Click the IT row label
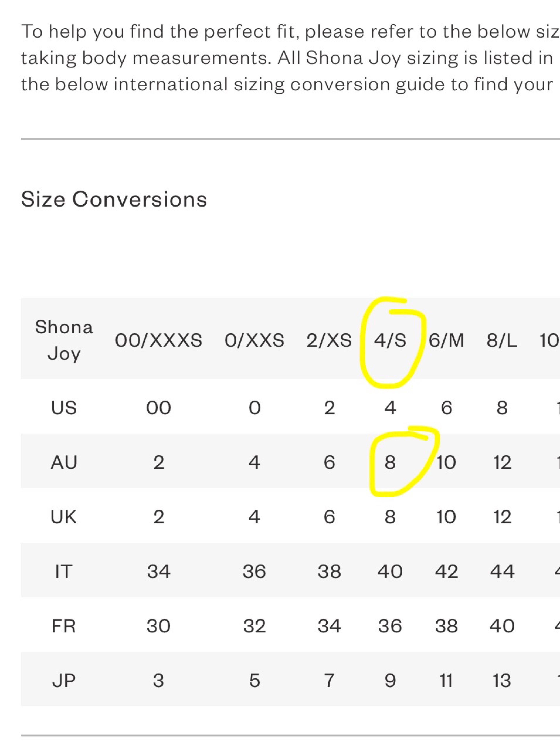Viewport: 560px width, 750px height. click(64, 572)
